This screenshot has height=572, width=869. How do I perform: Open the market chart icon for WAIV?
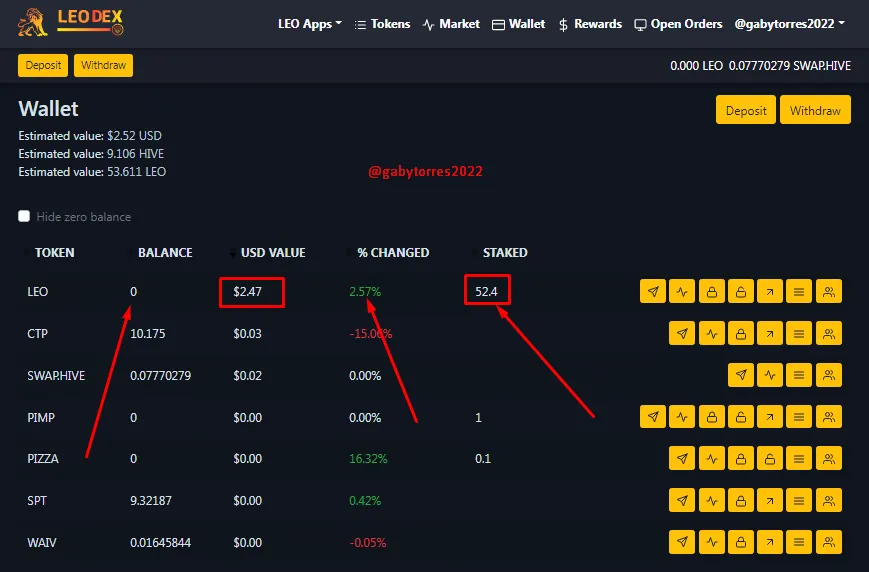712,542
